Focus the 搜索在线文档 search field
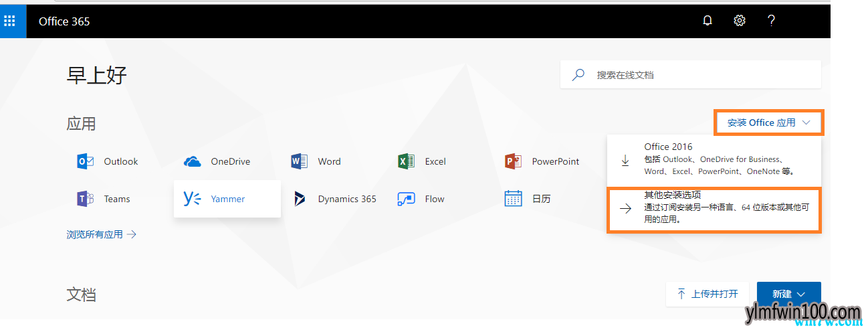 (690, 74)
